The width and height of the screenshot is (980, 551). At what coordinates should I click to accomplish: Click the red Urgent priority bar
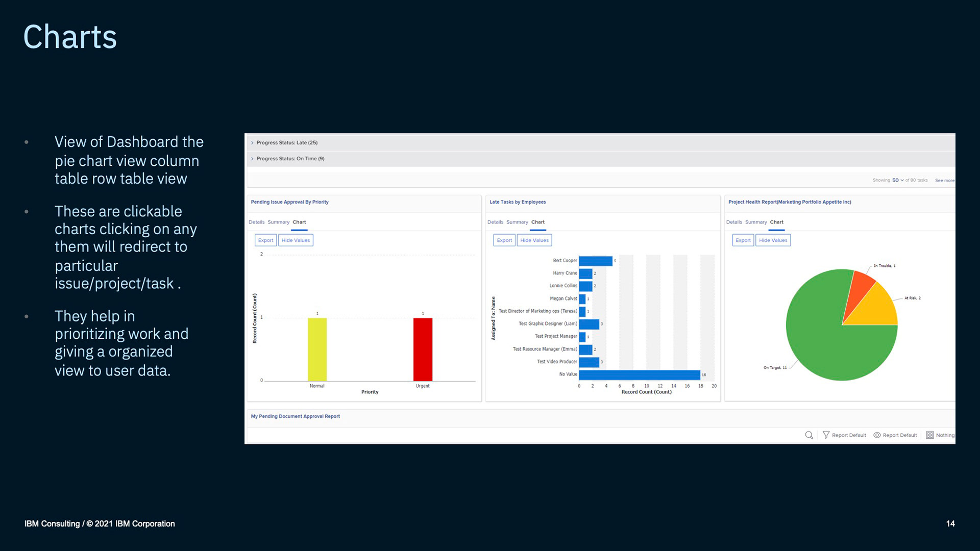(423, 349)
